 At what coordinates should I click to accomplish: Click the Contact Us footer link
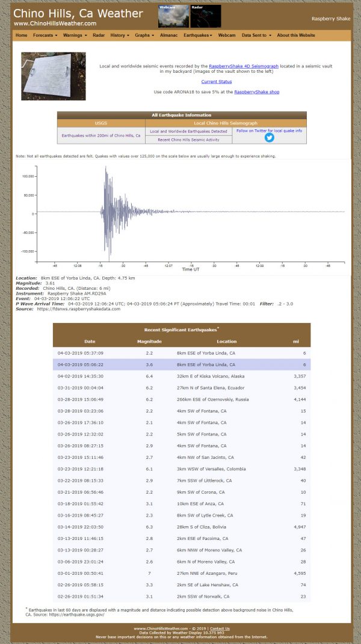tap(220, 629)
